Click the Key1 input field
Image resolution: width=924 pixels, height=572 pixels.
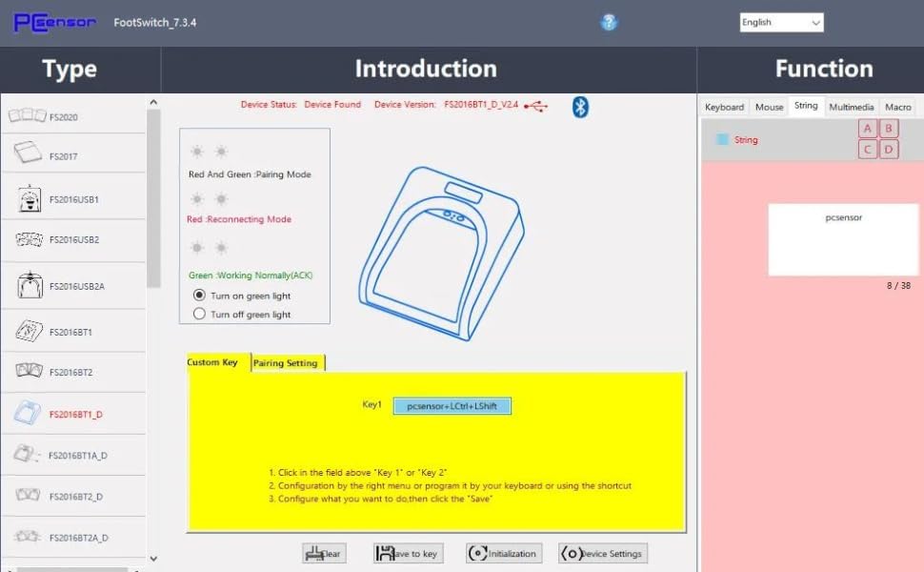(452, 406)
